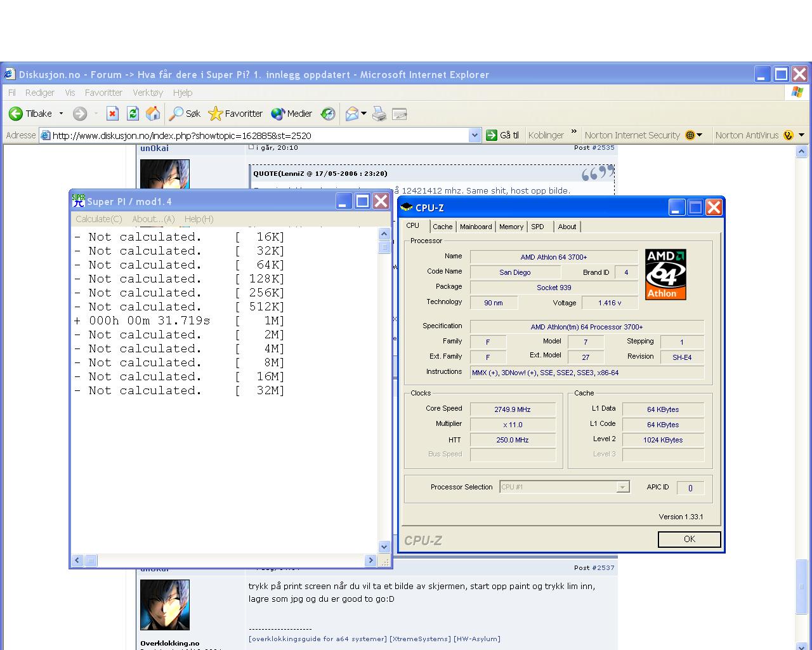Click the Stop page loading icon

[x=112, y=114]
